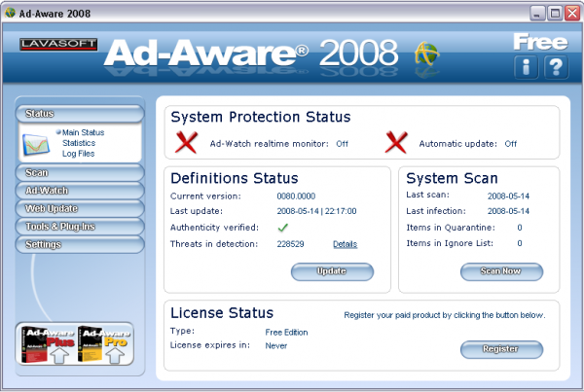
Task: Click the Free edition label in the banner
Action: [x=540, y=42]
